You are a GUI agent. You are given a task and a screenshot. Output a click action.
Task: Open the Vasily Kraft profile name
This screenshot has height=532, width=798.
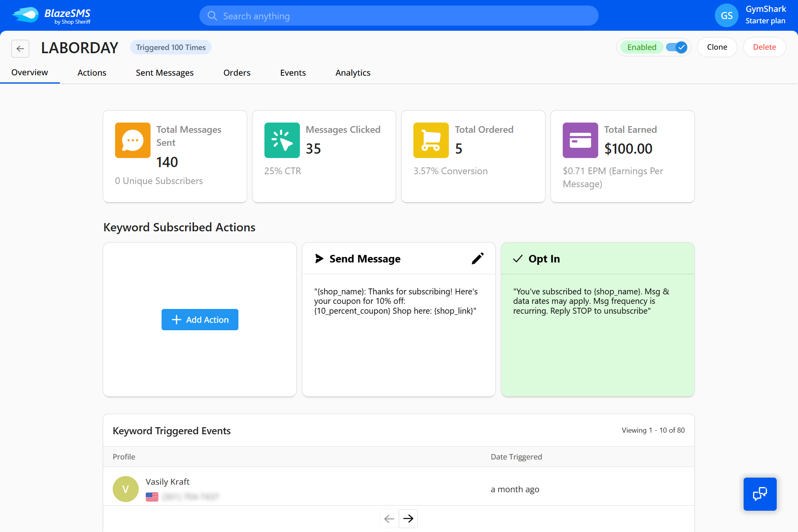[167, 482]
